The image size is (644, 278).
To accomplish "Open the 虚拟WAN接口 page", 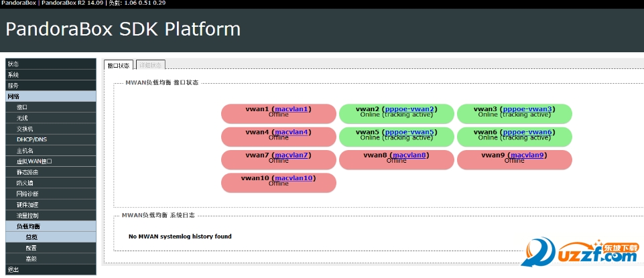I will pyautogui.click(x=51, y=161).
